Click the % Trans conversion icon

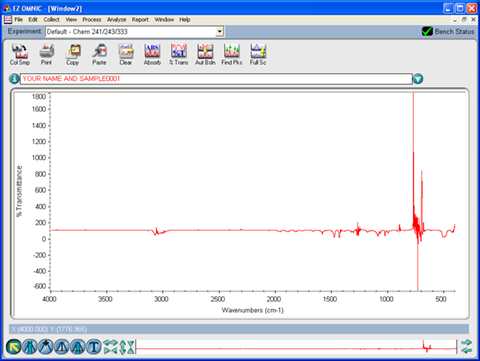(x=179, y=54)
